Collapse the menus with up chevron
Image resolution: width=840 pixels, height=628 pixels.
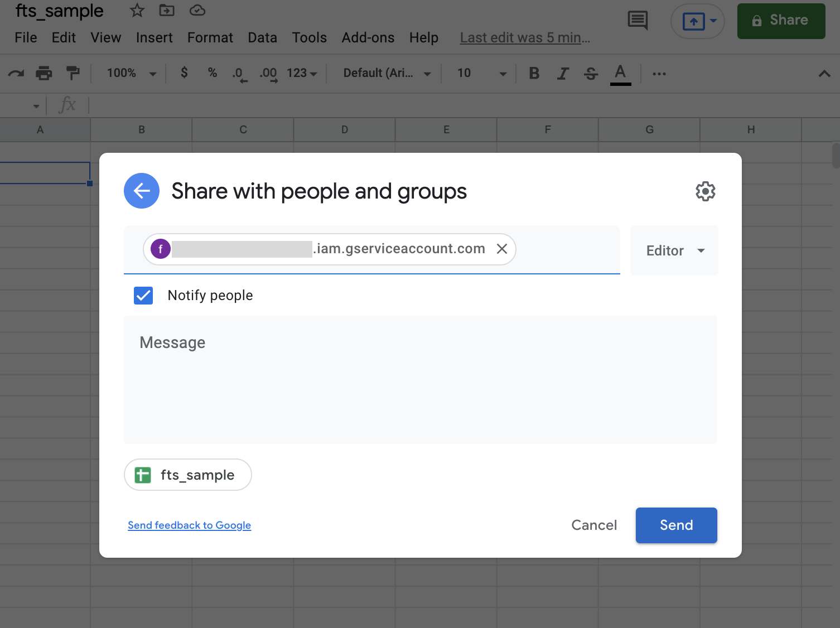(x=824, y=74)
